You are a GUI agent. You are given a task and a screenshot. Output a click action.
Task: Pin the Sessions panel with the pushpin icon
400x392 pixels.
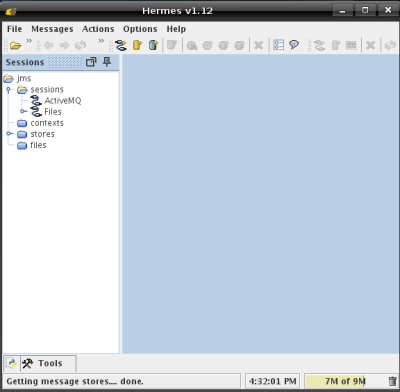tap(107, 62)
